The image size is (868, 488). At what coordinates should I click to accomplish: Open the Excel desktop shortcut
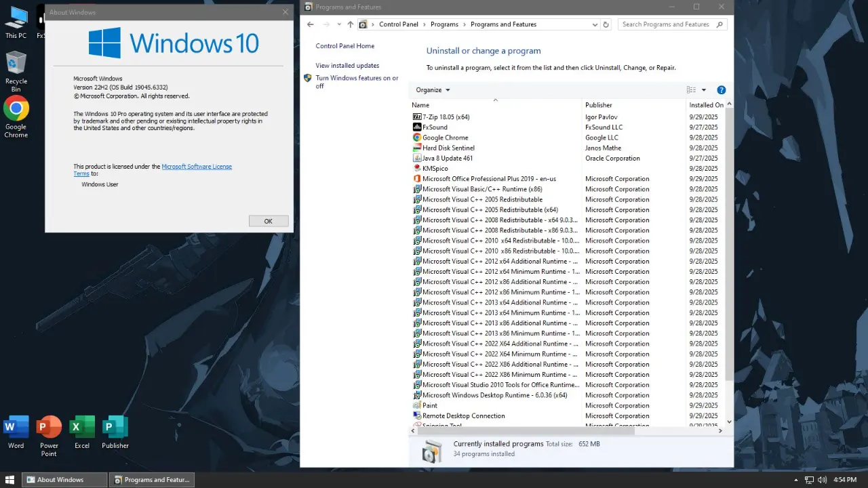pos(82,432)
